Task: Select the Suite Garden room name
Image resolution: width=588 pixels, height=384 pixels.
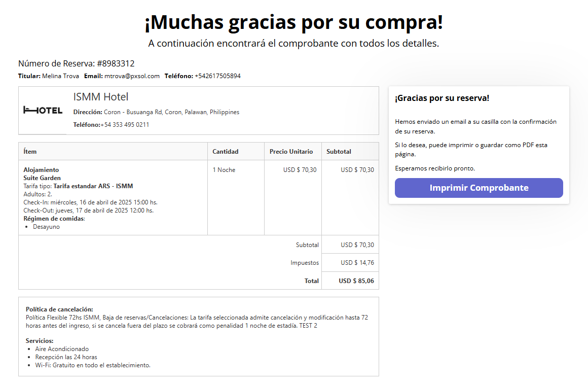Action: [x=42, y=178]
